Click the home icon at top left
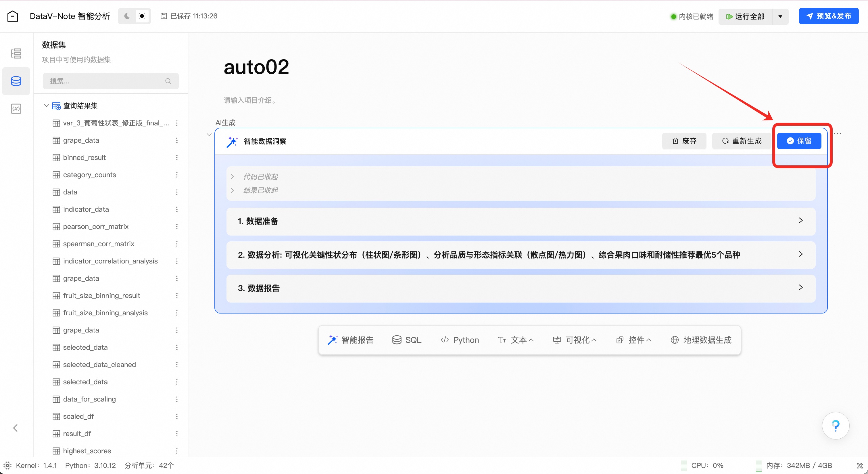Image resolution: width=868 pixels, height=474 pixels. (x=13, y=16)
